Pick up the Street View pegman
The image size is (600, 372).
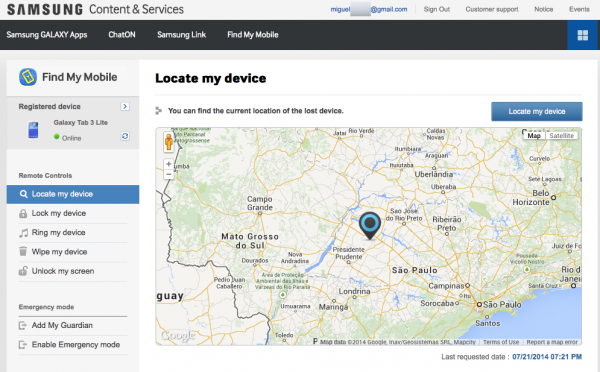(x=169, y=142)
